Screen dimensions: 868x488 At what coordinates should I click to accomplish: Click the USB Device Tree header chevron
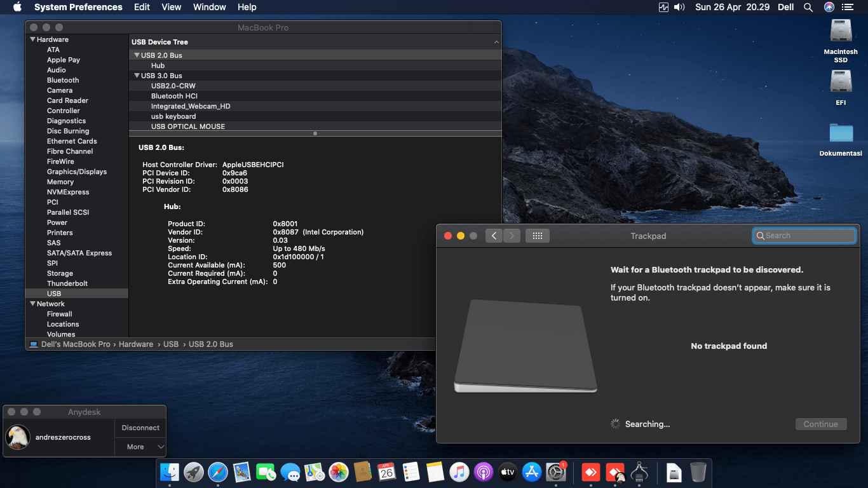(x=496, y=42)
